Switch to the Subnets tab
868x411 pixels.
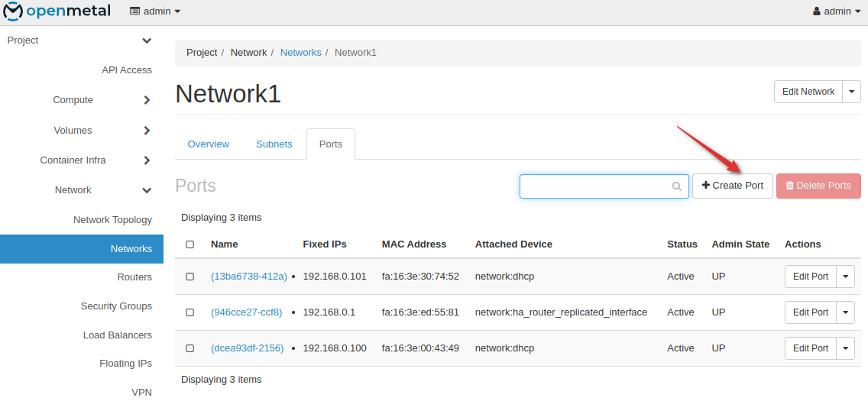coord(274,144)
